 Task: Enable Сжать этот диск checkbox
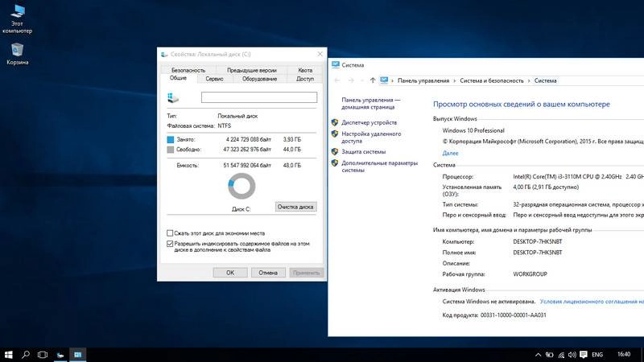[x=170, y=233]
